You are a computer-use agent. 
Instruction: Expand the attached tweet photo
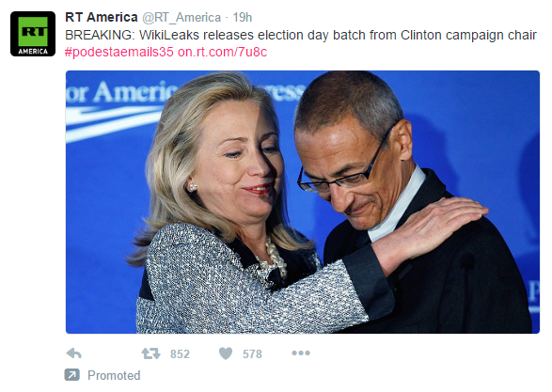tap(303, 202)
